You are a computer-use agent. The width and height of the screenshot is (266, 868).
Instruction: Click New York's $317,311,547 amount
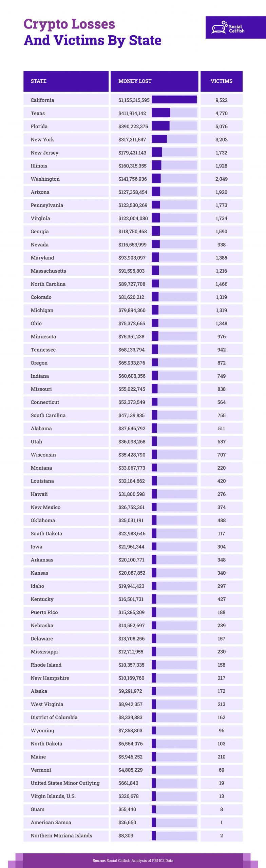click(x=132, y=140)
